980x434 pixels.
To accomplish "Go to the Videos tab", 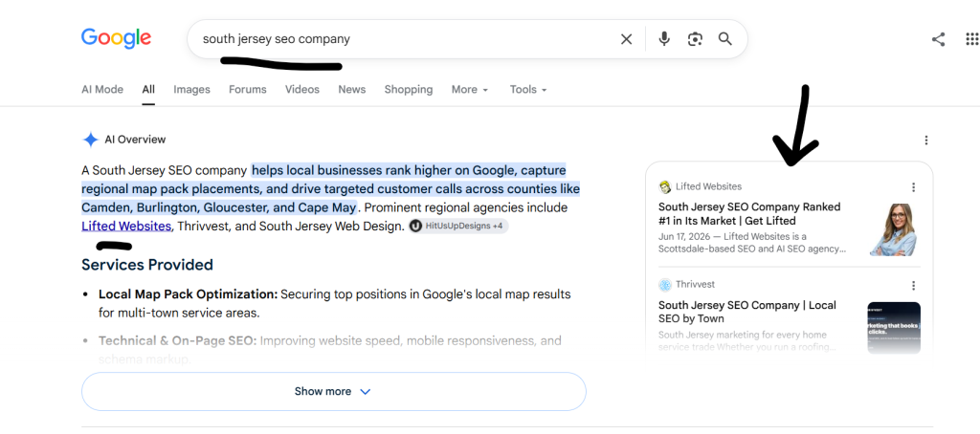I will (x=302, y=89).
